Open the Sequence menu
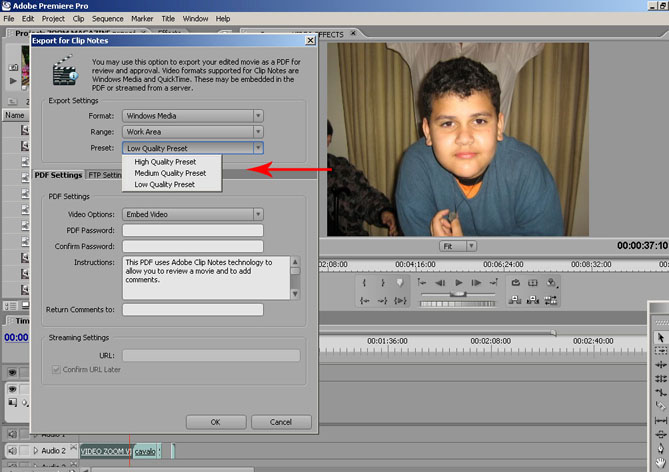The width and height of the screenshot is (669, 472). click(107, 18)
